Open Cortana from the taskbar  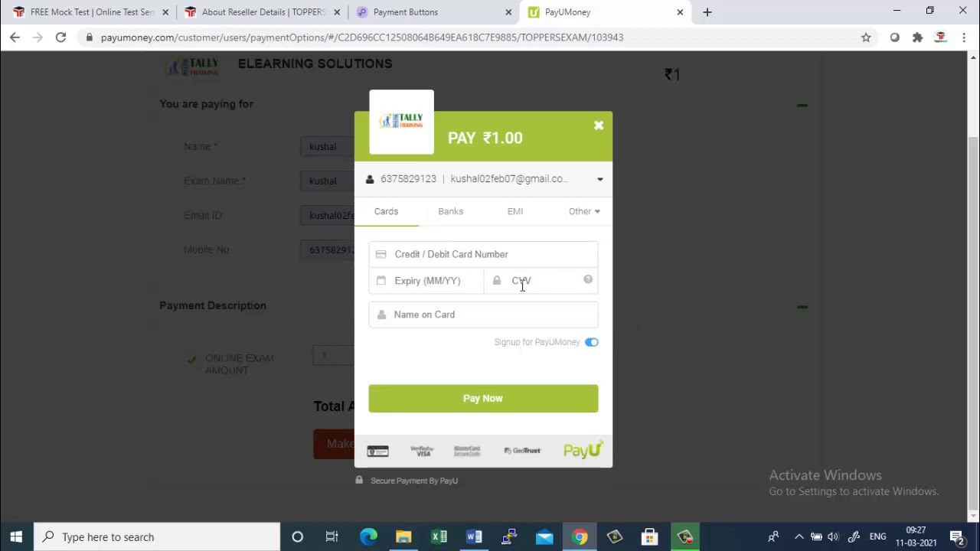(297, 537)
